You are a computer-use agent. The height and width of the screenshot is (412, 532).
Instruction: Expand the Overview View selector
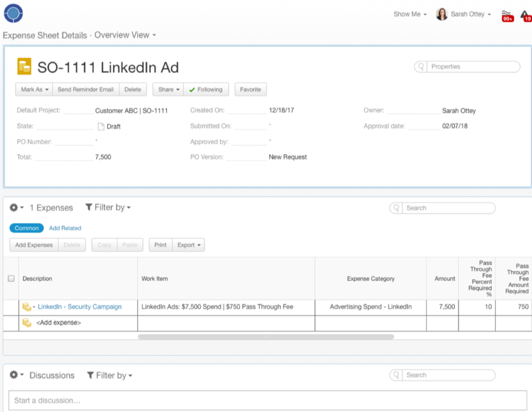[x=125, y=35]
